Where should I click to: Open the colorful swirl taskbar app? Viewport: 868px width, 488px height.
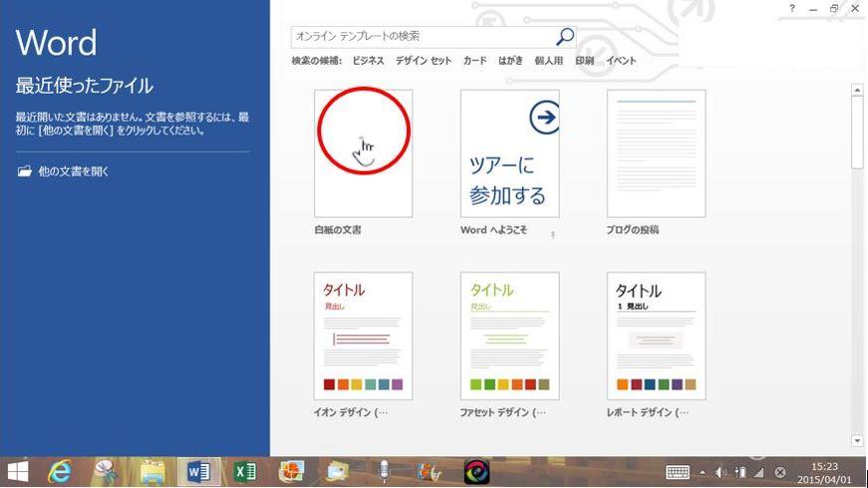[476, 472]
